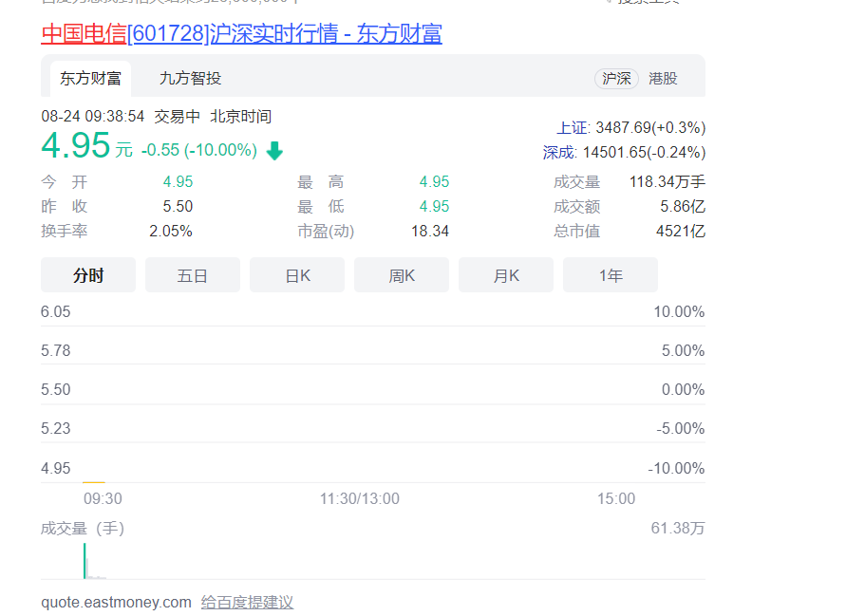Click the 10.00% upper limit axis label
This screenshot has width=846, height=616.
[x=679, y=311]
